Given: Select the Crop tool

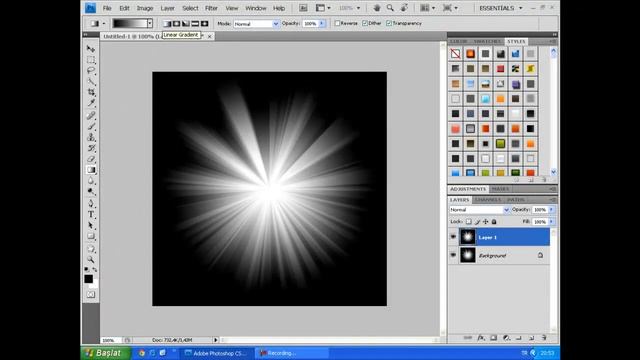Looking at the screenshot, I should [x=91, y=92].
